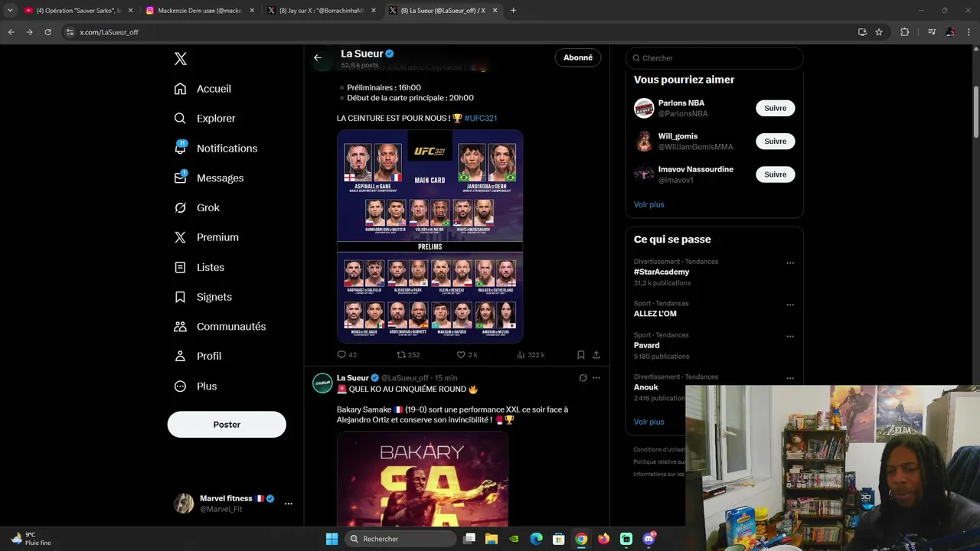Open more options for ALLEZ L'OM trend
The width and height of the screenshot is (980, 551).
[790, 305]
